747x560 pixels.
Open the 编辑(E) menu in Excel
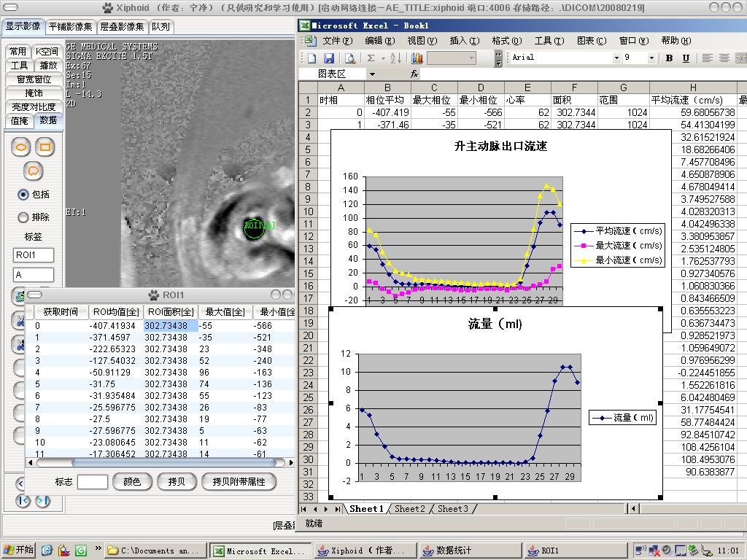click(379, 41)
